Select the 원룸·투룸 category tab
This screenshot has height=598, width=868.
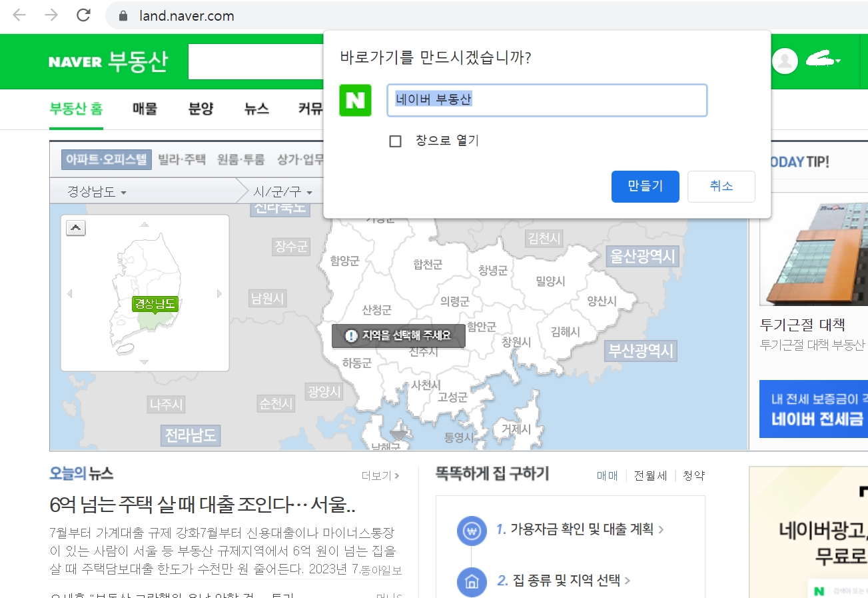240,159
